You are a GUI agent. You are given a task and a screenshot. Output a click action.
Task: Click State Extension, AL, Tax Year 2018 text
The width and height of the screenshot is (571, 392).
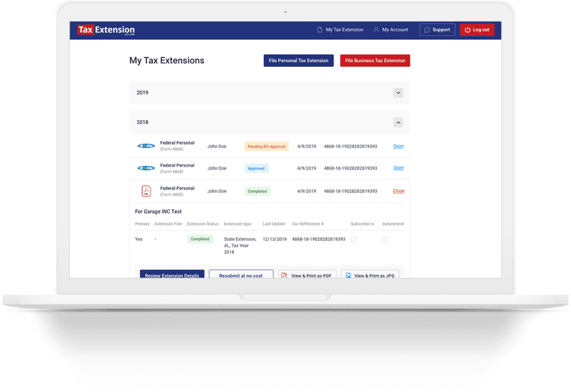[x=240, y=246]
